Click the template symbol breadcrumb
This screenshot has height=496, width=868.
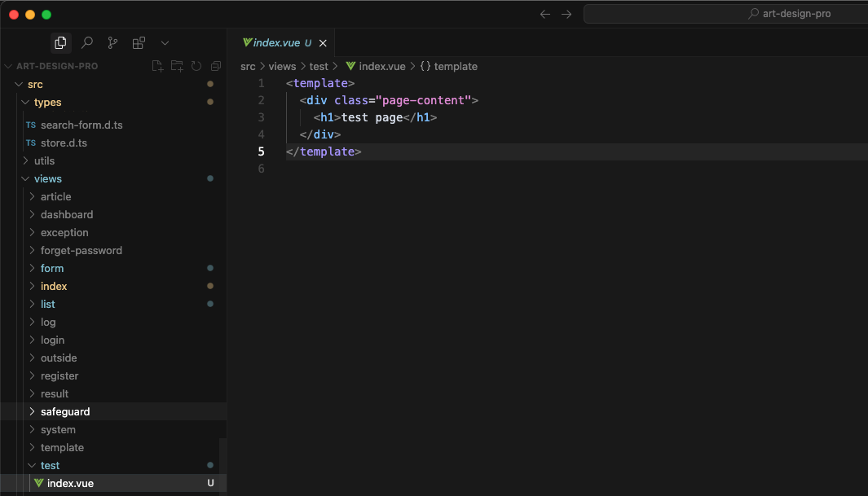click(x=448, y=66)
